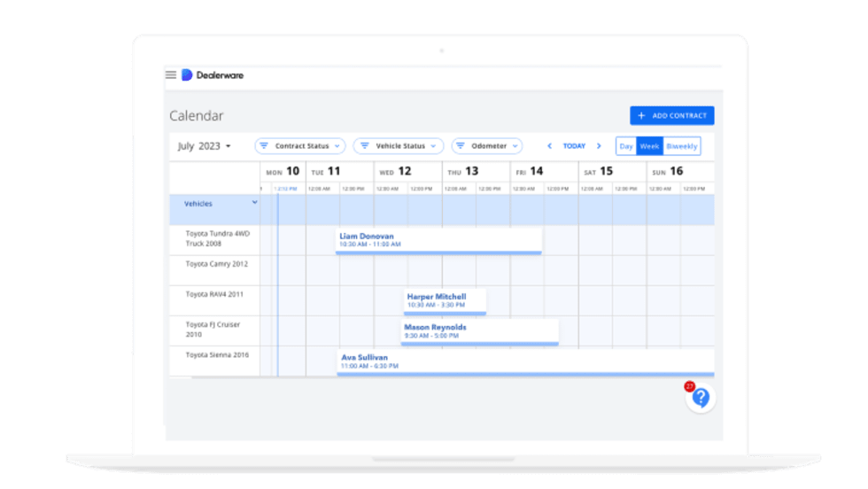868x489 pixels.
Task: Expand the Odometer filter dropdown arrow
Action: [514, 146]
